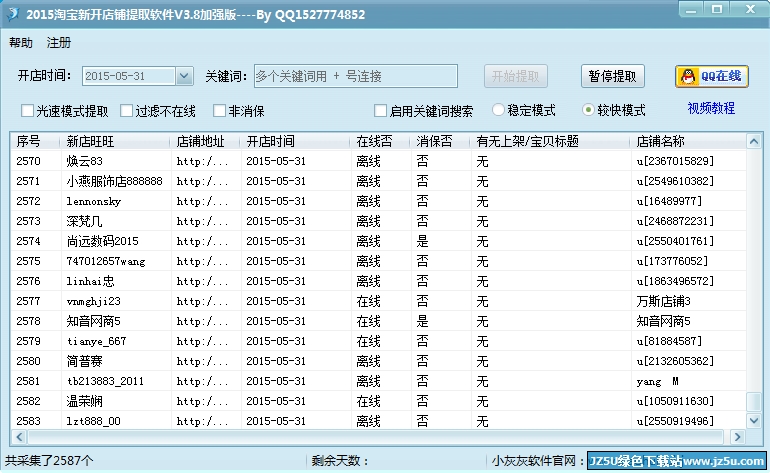Click shop name 万斯店铺3
Image resolution: width=770 pixels, height=473 pixels.
663,301
